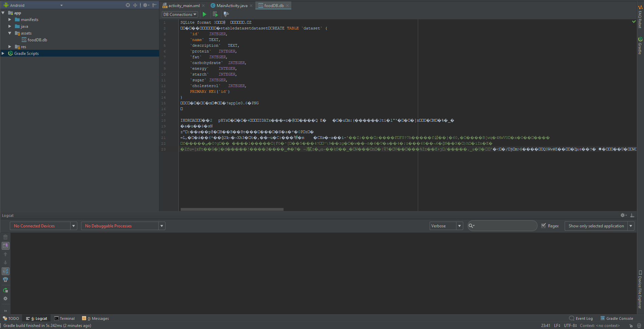Expand the manifests folder
The height and width of the screenshot is (329, 644).
pyautogui.click(x=10, y=20)
